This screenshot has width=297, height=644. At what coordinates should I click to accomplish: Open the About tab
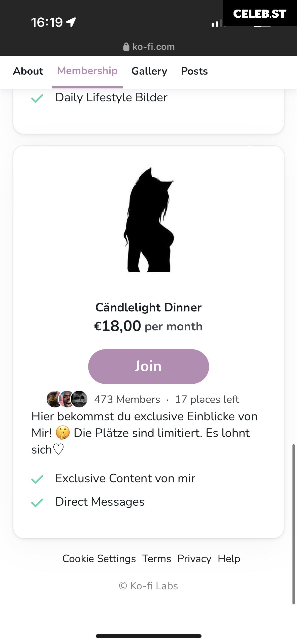(x=28, y=71)
